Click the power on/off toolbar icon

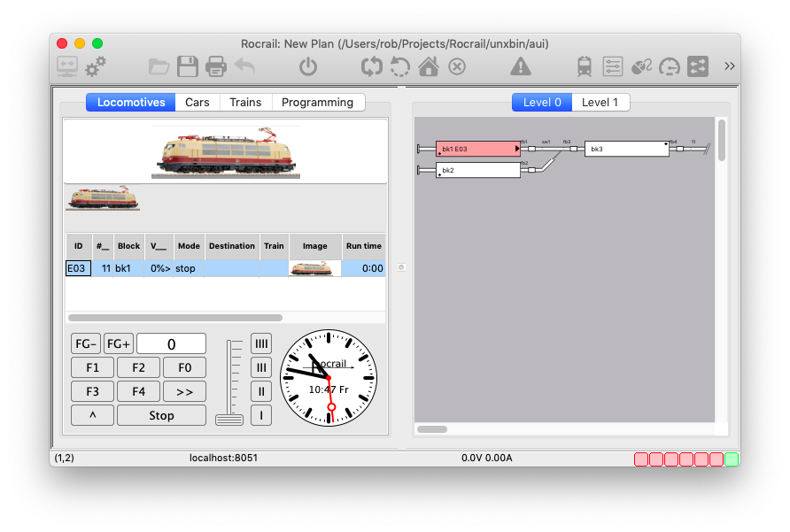pos(307,66)
